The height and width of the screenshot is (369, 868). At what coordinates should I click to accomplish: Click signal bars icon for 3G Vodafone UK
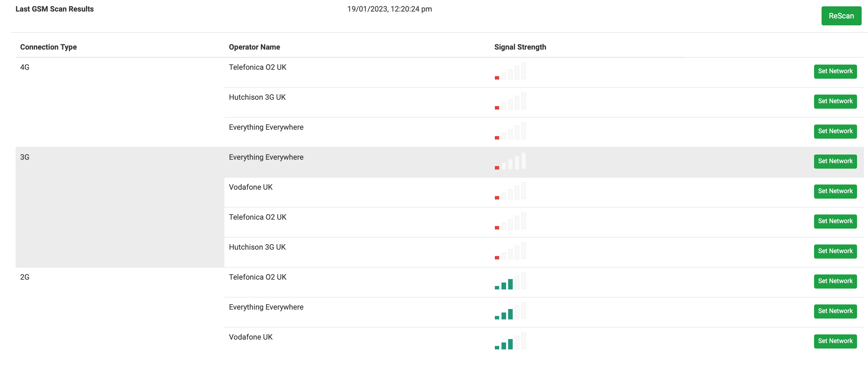pyautogui.click(x=510, y=191)
